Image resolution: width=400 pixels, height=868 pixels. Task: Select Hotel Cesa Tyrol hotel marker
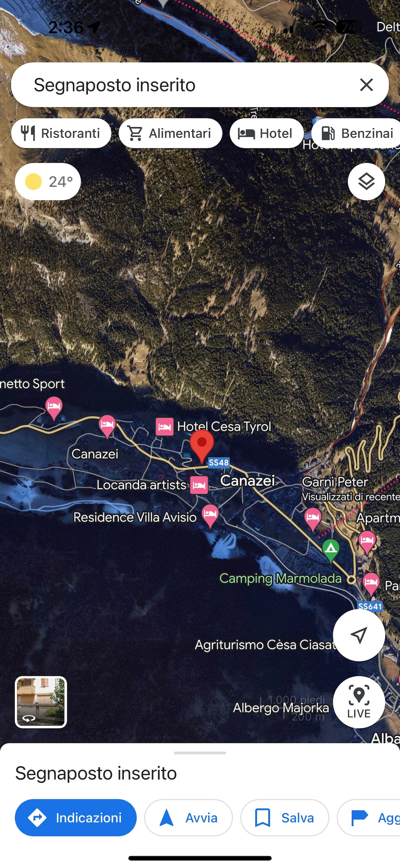[x=165, y=427]
